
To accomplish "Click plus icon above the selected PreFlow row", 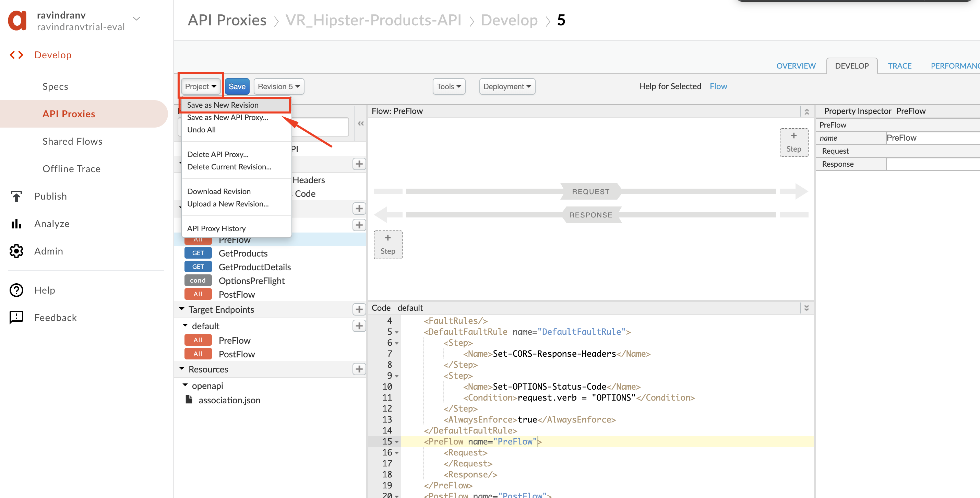I will coord(359,224).
